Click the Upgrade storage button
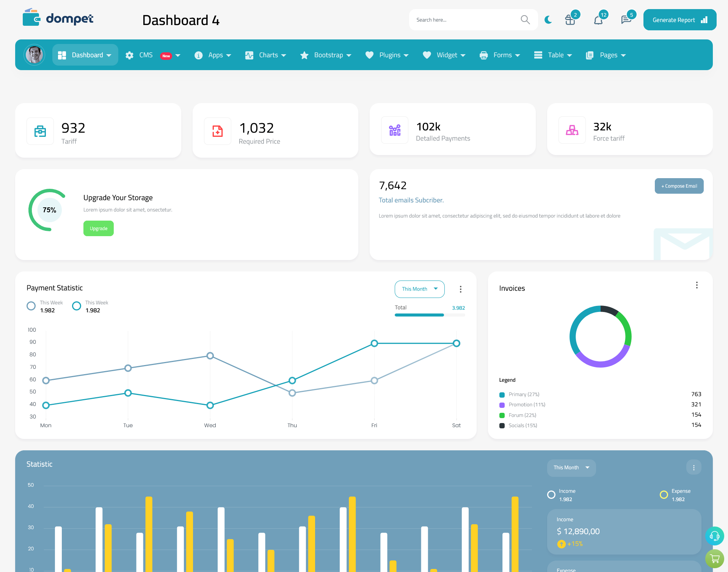The image size is (728, 572). (98, 228)
